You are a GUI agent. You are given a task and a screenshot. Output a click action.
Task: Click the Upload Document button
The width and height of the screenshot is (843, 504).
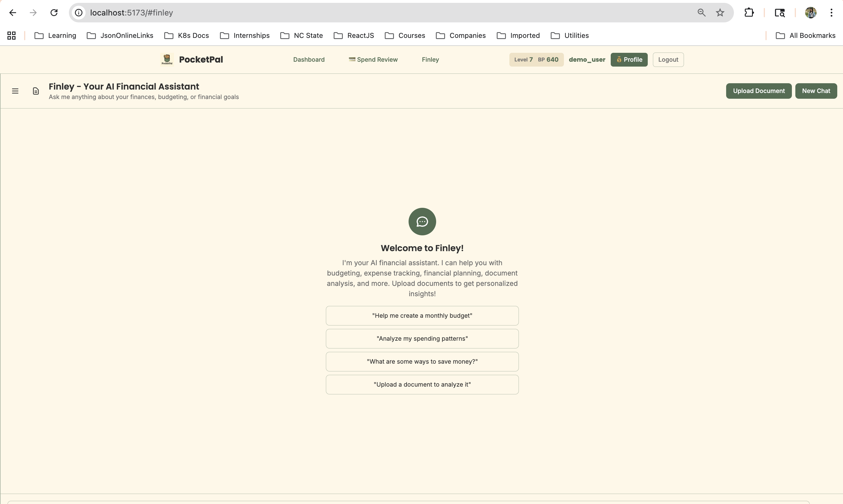(758, 91)
